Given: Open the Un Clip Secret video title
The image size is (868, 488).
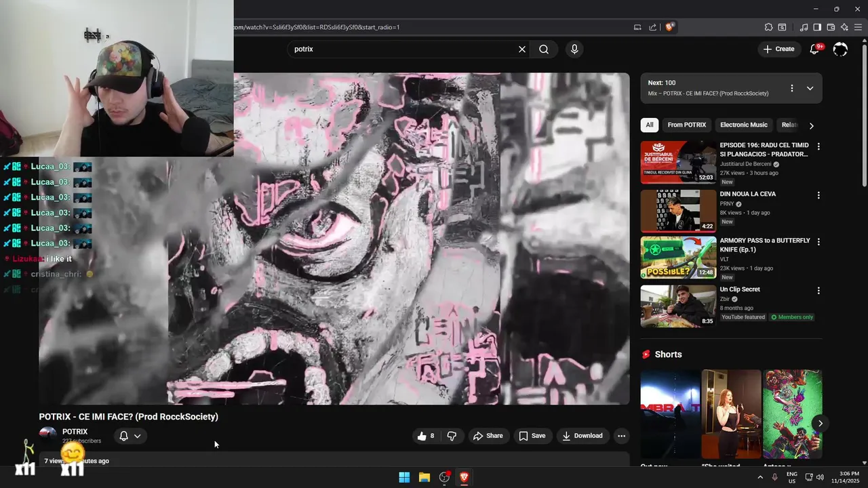Looking at the screenshot, I should (x=740, y=289).
